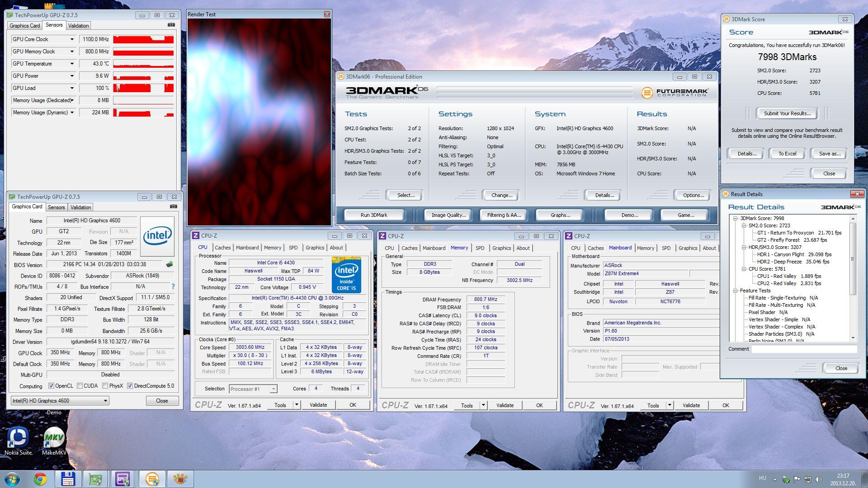Viewport: 868px width, 488px height.
Task: Click the Memory Usage (Dynamic) sensor graph
Action: point(143,113)
